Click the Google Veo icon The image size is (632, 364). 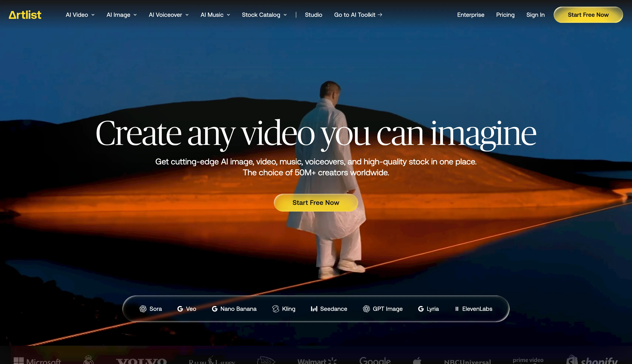tap(180, 309)
